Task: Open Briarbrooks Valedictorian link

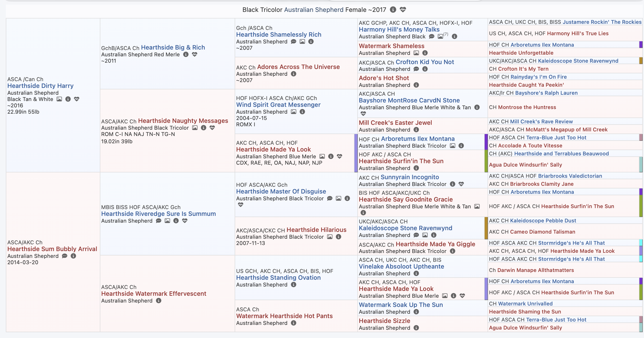Action: [x=570, y=176]
